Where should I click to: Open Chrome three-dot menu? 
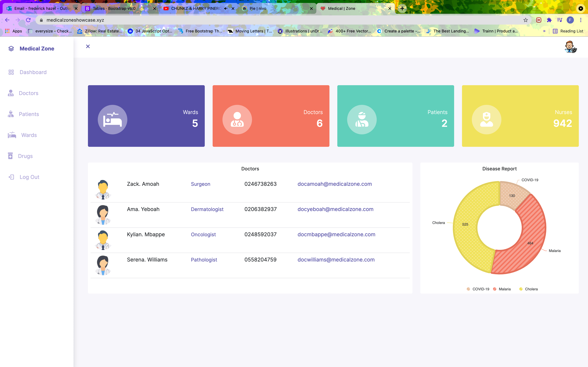click(x=581, y=20)
